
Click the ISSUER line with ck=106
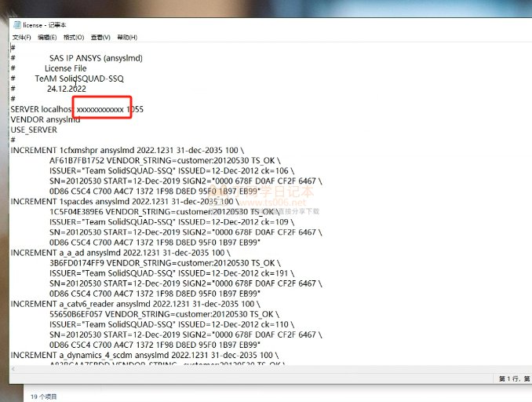click(x=172, y=170)
